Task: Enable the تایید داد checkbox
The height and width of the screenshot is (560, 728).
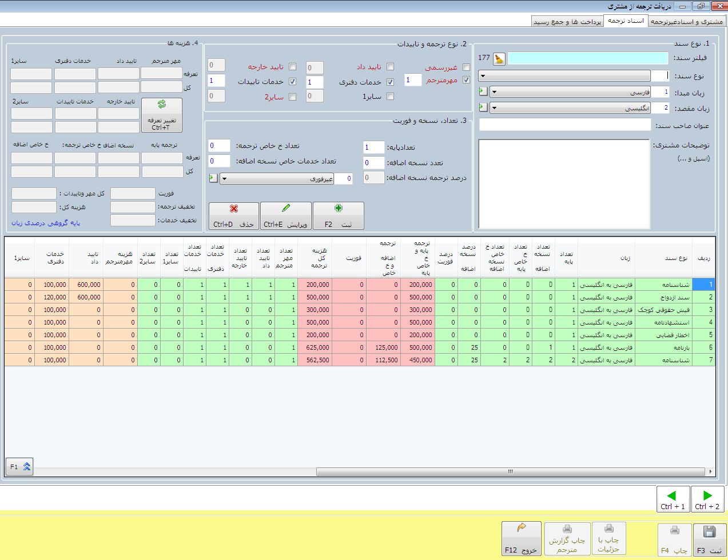Action: click(390, 67)
